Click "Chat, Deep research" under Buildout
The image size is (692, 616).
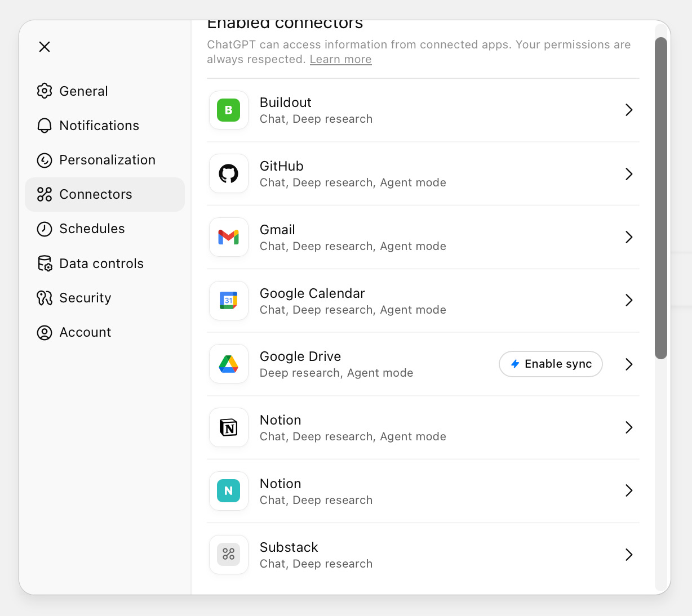pyautogui.click(x=316, y=119)
